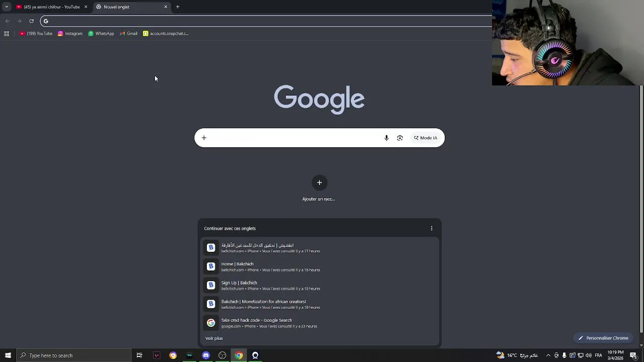Open the WhatsApp bookmark
The width and height of the screenshot is (644, 362).
coord(101,34)
